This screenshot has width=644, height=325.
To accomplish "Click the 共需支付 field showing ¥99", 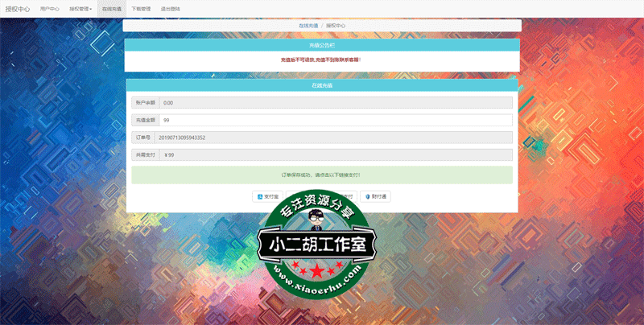I will 336,154.
